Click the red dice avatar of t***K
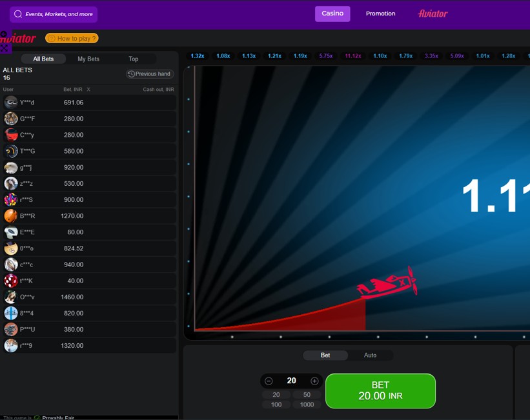Screen dimensions: 530x420 11,281
